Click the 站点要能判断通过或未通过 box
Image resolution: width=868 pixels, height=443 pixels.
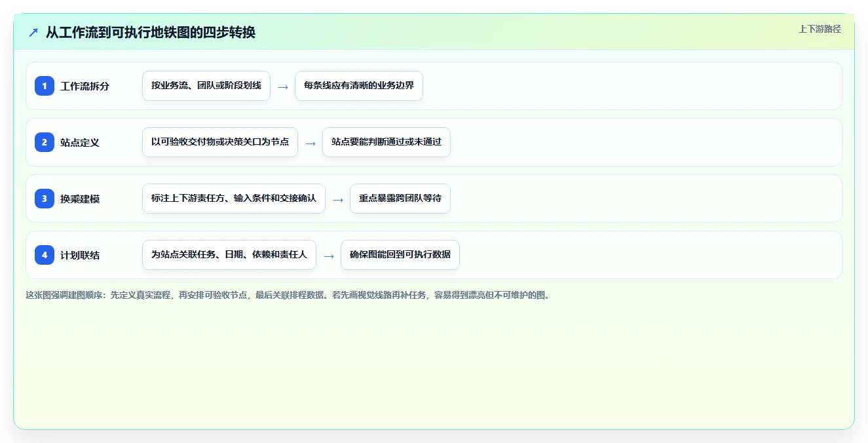click(x=387, y=142)
